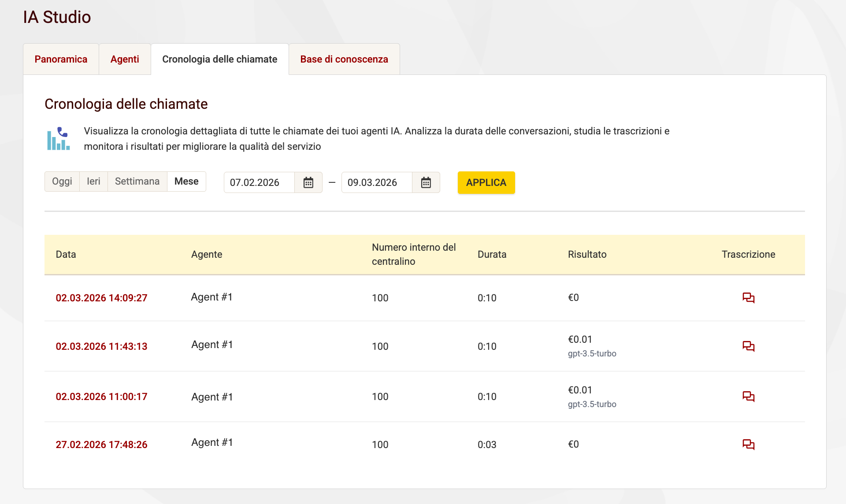Open call dated 02.03.2026 11:00:17
Viewport: 846px width, 504px height.
(101, 397)
